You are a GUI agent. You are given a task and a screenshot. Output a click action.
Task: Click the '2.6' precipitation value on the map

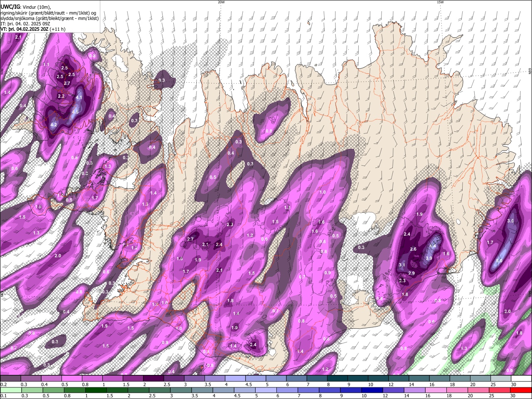coord(413,249)
